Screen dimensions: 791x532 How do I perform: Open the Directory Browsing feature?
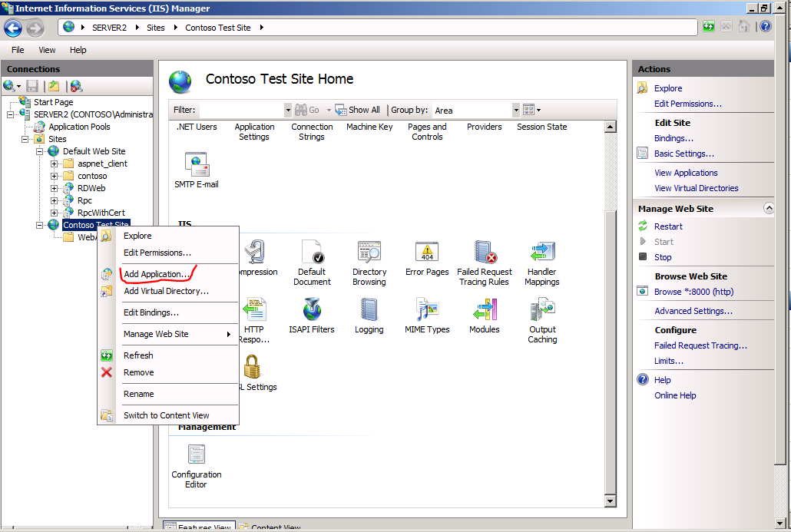(369, 263)
